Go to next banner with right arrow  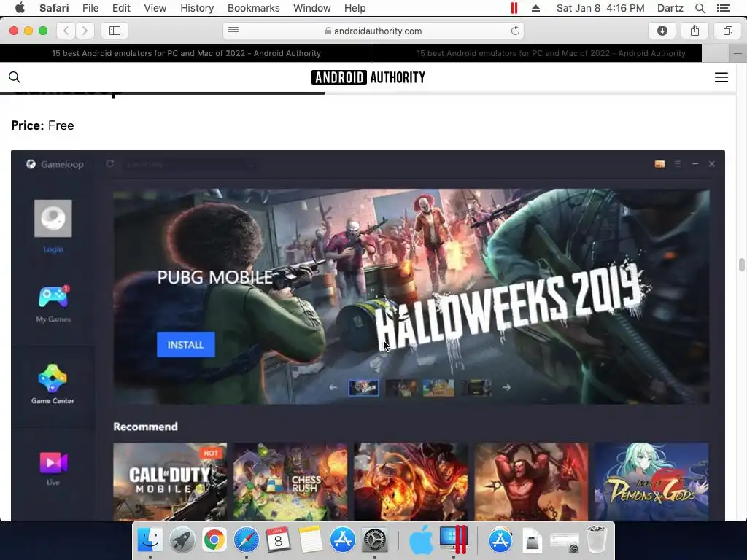506,388
